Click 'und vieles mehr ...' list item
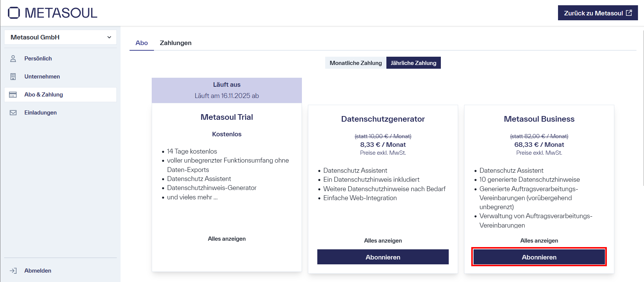The width and height of the screenshot is (644, 282). [192, 197]
